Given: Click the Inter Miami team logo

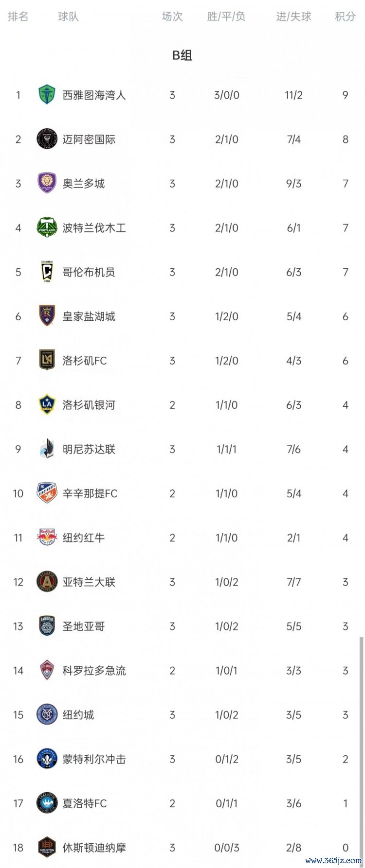Looking at the screenshot, I should [47, 139].
